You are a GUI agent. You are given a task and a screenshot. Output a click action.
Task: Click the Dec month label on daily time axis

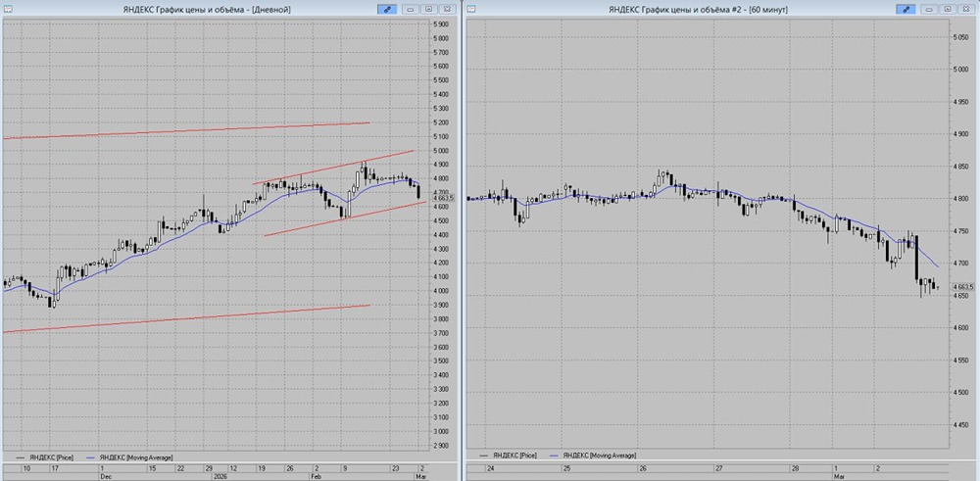pyautogui.click(x=105, y=475)
